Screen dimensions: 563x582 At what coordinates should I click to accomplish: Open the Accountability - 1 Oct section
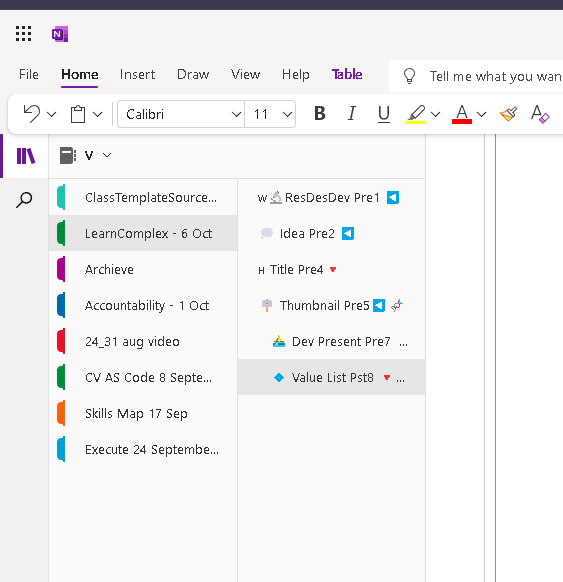(143, 305)
